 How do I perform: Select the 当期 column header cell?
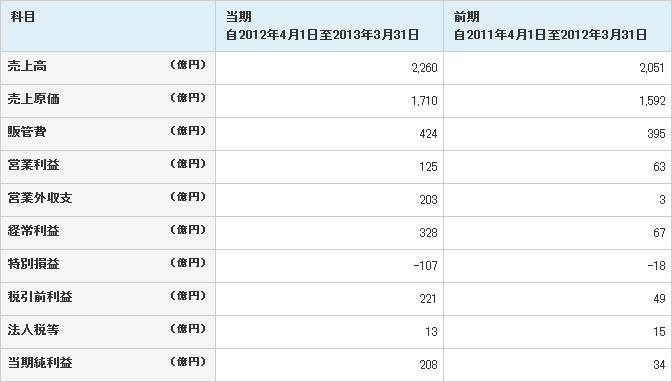330,26
